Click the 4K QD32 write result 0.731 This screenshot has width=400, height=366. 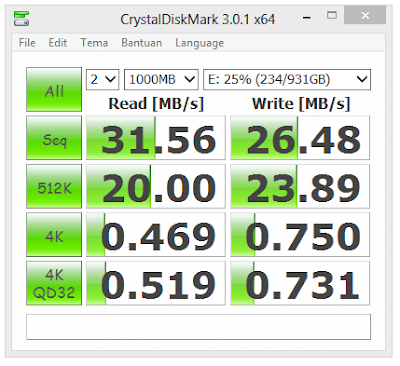(x=300, y=283)
